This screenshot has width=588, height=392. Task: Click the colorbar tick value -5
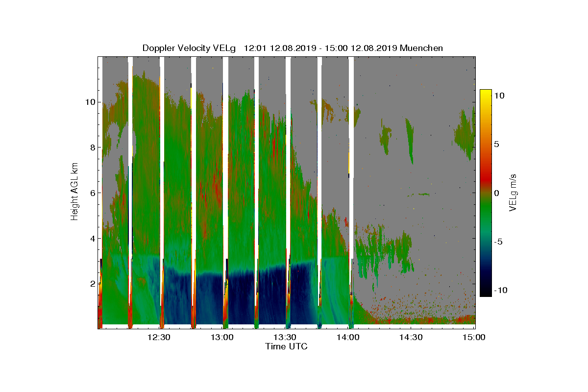[x=499, y=241]
